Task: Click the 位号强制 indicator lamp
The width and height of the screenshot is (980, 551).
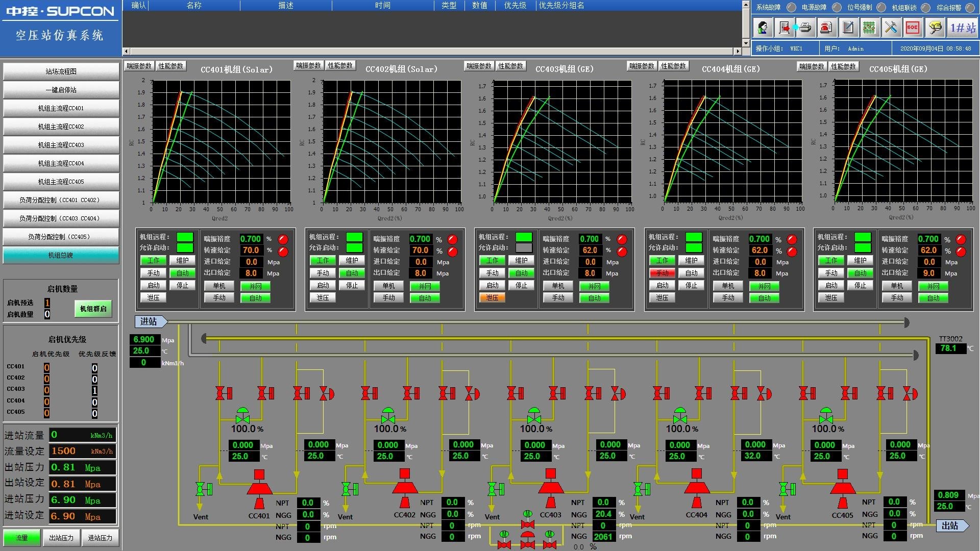Action: tap(881, 7)
